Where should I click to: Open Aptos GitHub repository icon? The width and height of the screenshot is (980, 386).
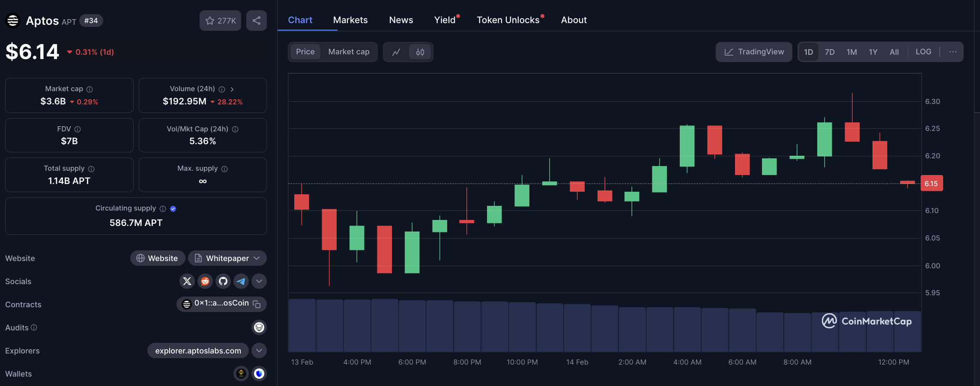click(x=223, y=281)
